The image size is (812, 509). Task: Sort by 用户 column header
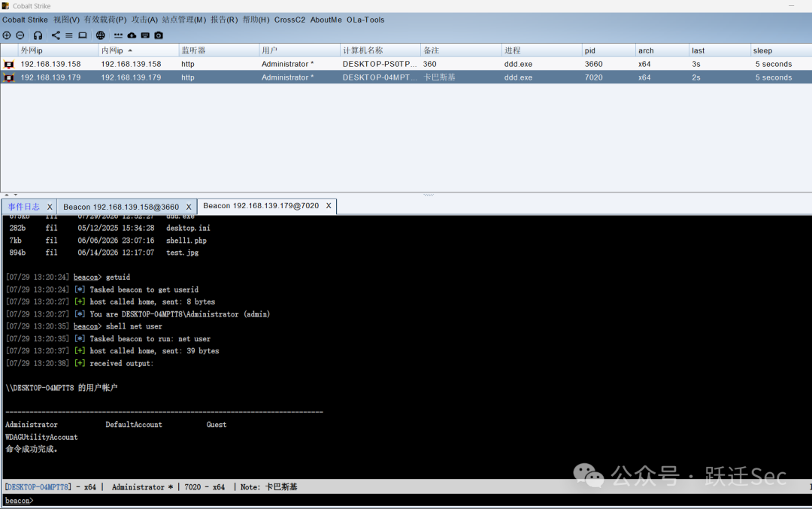point(299,50)
